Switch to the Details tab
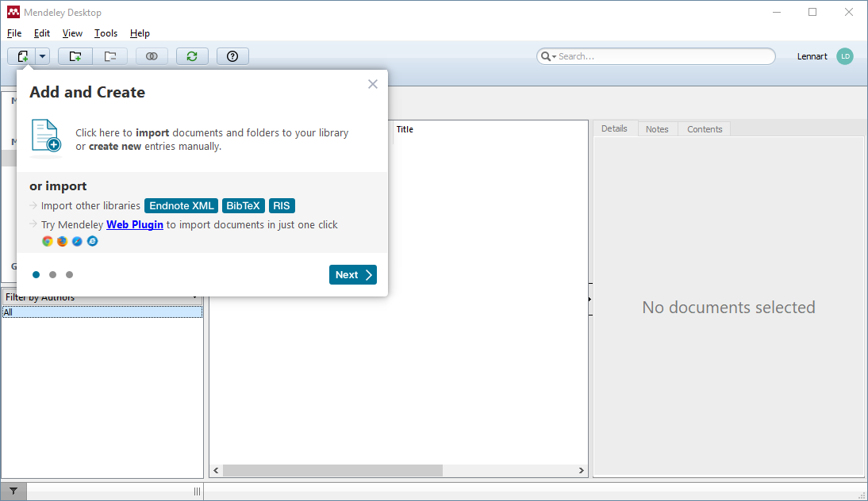 [614, 129]
